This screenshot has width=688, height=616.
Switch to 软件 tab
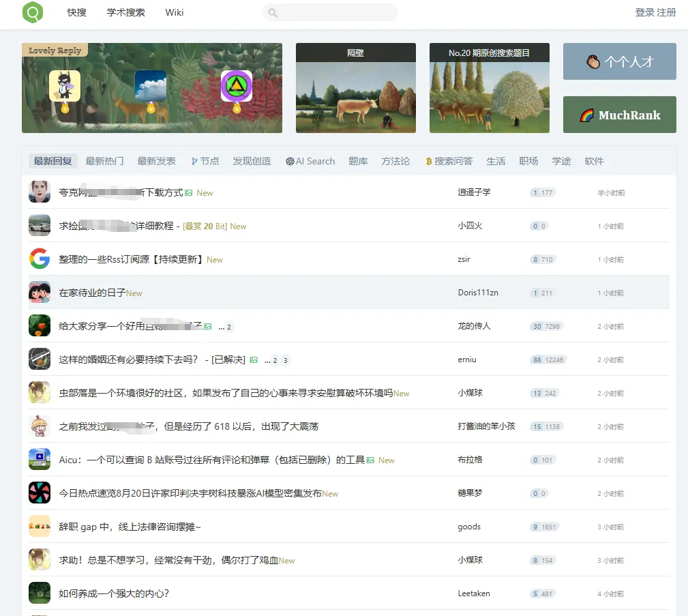pos(594,161)
